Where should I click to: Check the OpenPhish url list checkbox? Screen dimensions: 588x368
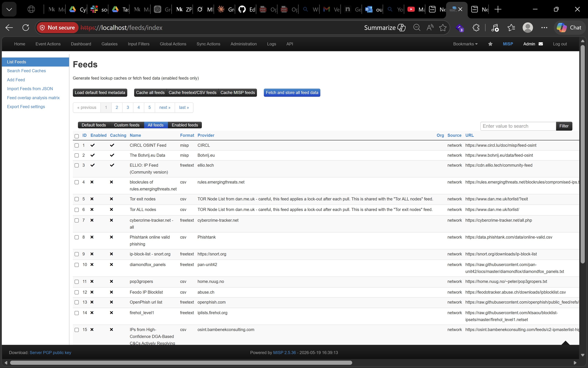click(77, 302)
